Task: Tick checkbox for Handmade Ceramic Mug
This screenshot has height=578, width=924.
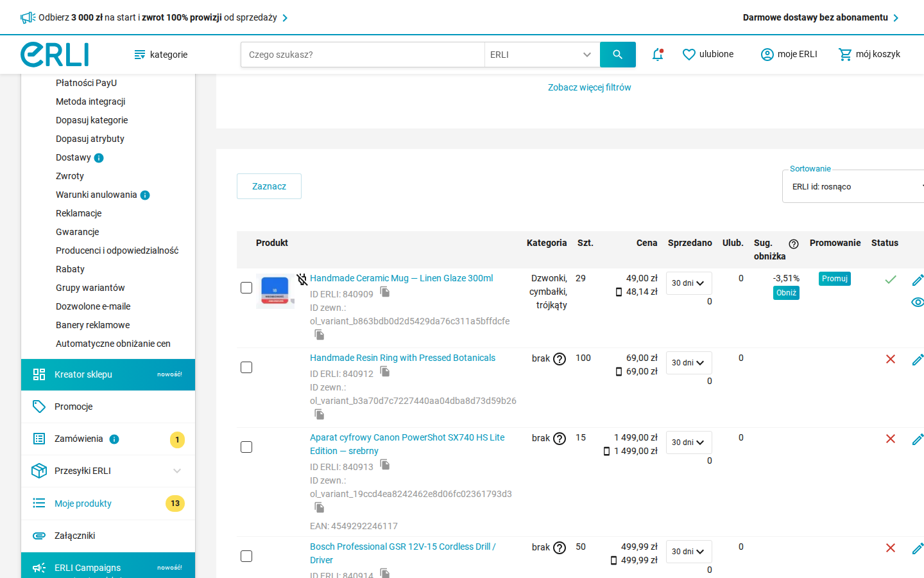Action: [x=246, y=288]
